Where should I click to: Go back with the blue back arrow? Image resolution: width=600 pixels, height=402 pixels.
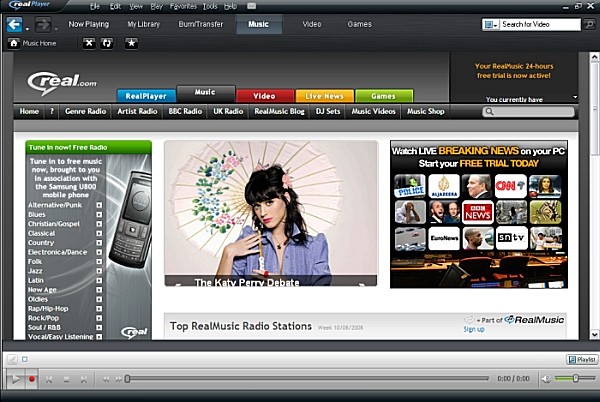pyautogui.click(x=14, y=24)
